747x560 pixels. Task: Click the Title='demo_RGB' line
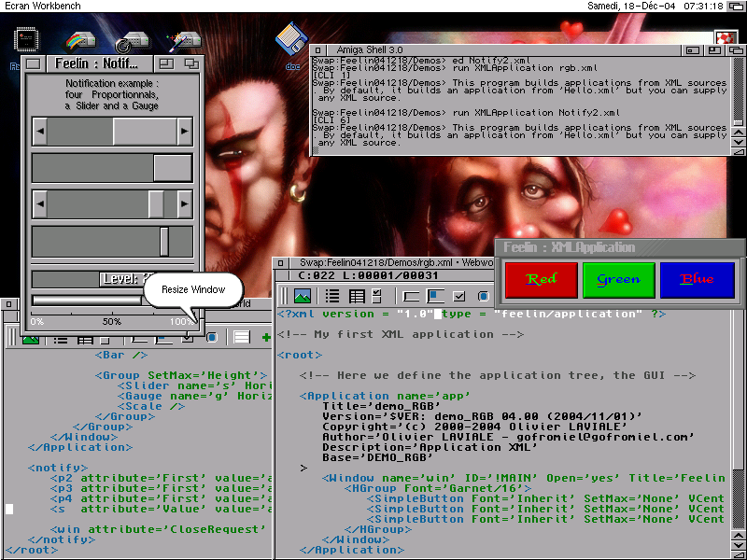click(382, 406)
